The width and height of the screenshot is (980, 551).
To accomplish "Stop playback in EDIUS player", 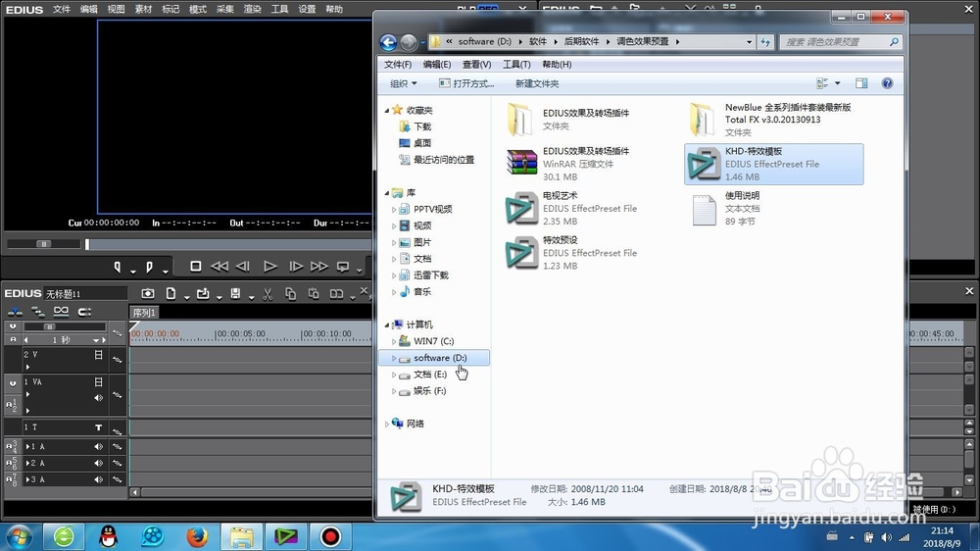I will click(x=196, y=267).
